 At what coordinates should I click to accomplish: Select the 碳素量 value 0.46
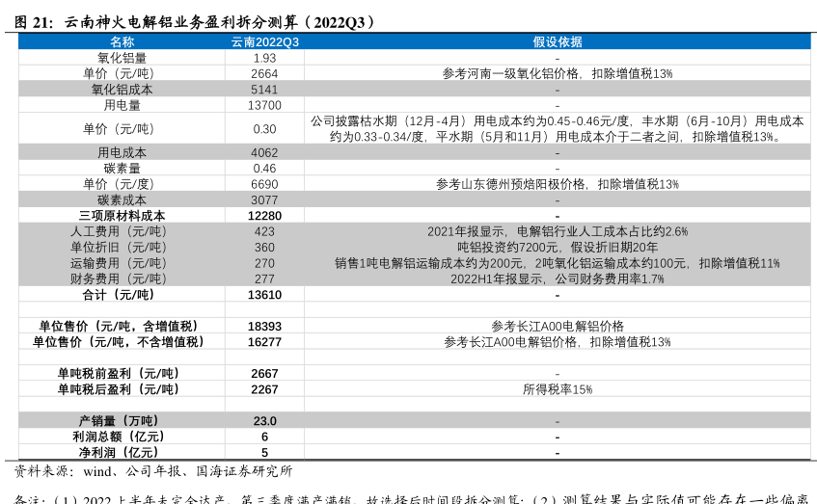tap(264, 169)
